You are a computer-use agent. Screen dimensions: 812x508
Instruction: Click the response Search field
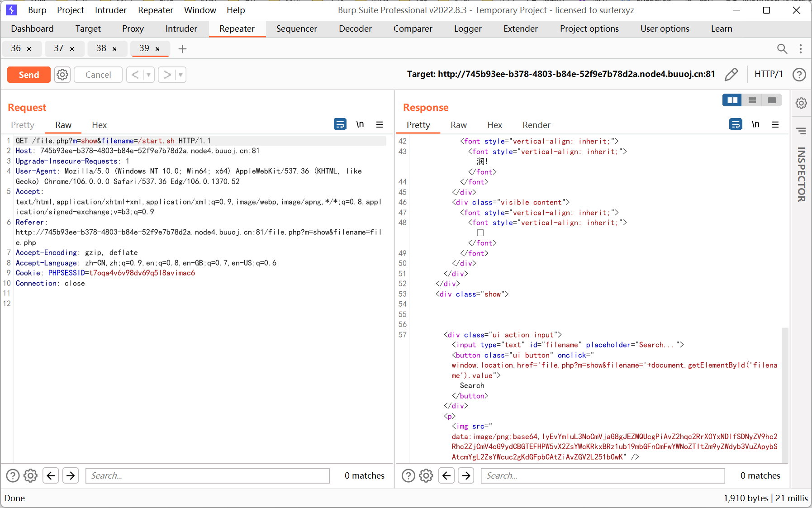603,475
